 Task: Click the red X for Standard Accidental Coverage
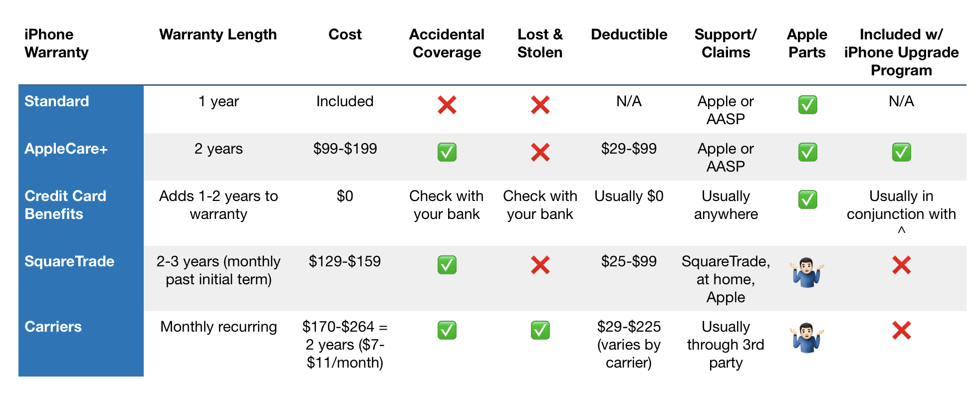(x=447, y=105)
